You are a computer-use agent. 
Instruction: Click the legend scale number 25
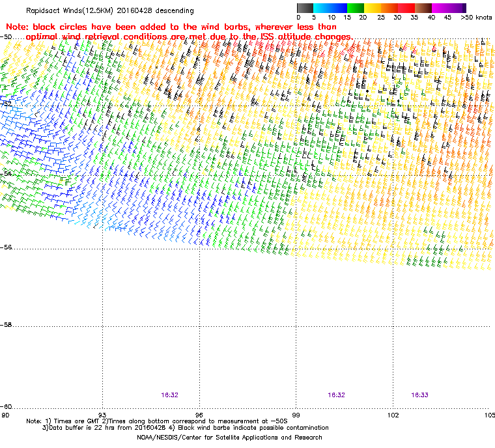pyautogui.click(x=381, y=18)
